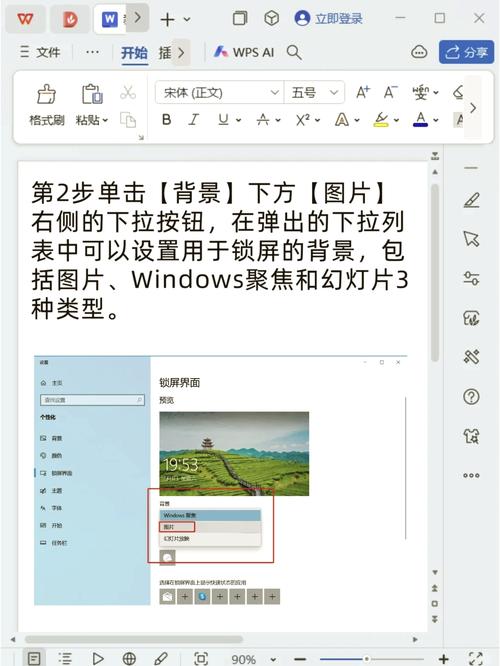Open the cube app center icon

pyautogui.click(x=271, y=18)
